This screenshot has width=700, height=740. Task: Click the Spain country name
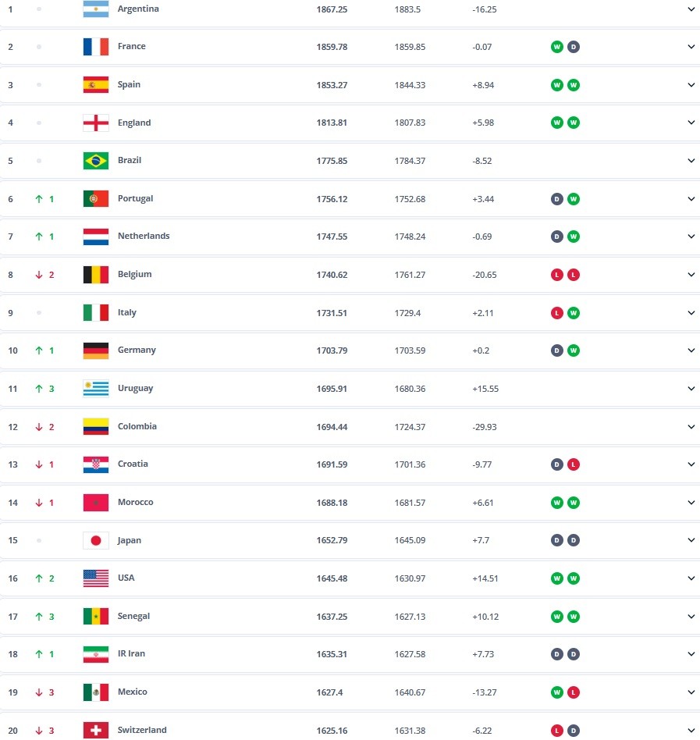tap(129, 85)
